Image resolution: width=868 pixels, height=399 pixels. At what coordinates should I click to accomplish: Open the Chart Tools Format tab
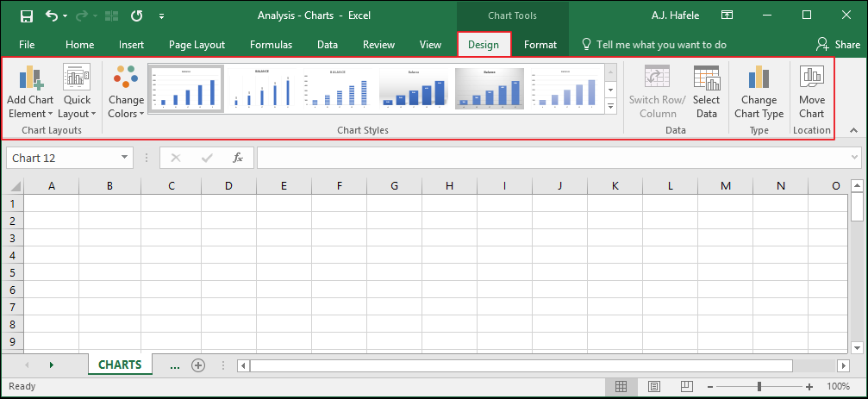coord(540,45)
